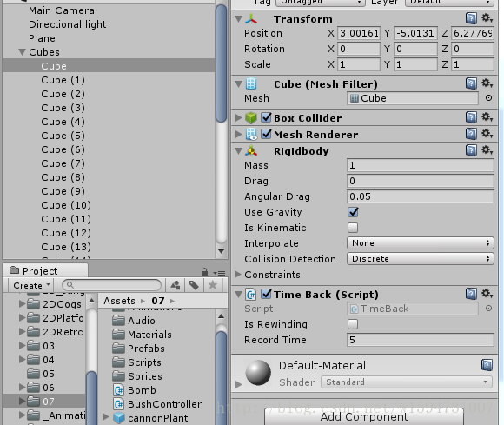Screen dimensions: 504x425
Task: Click Assets in the breadcrumb path
Action: pos(119,301)
